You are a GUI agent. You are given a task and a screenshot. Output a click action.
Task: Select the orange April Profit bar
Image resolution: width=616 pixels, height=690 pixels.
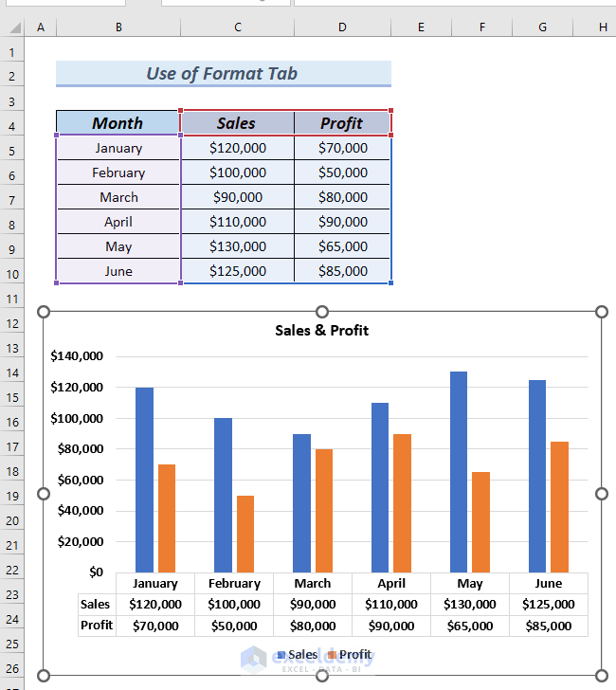(402, 502)
